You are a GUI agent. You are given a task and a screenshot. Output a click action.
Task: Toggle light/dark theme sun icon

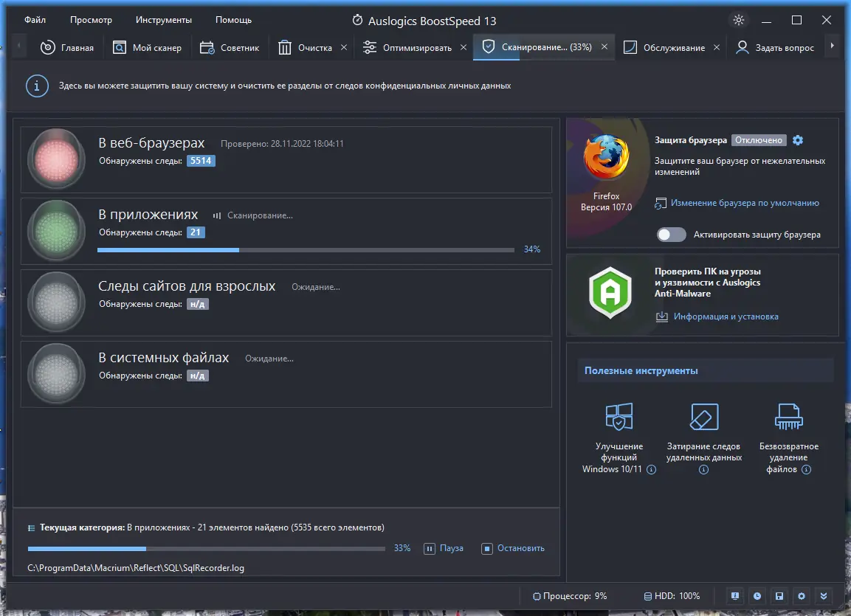(x=739, y=20)
